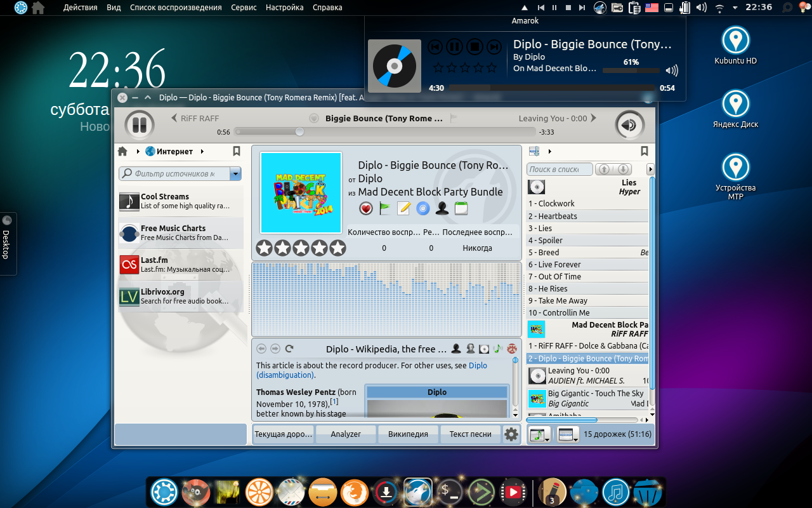Image resolution: width=812 pixels, height=508 pixels.
Task: Click the calendar icon under track info
Action: [x=461, y=208]
